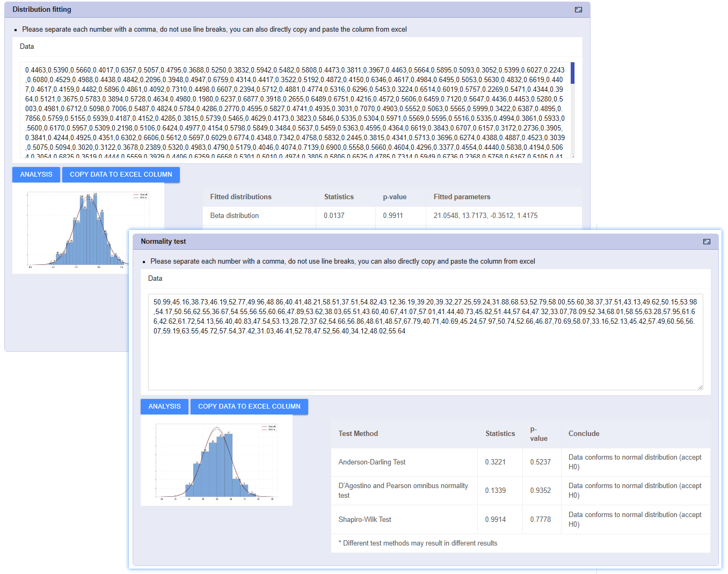Open the normal curve plot in Normality test
Screen dimensions: 728x574
pos(216,460)
